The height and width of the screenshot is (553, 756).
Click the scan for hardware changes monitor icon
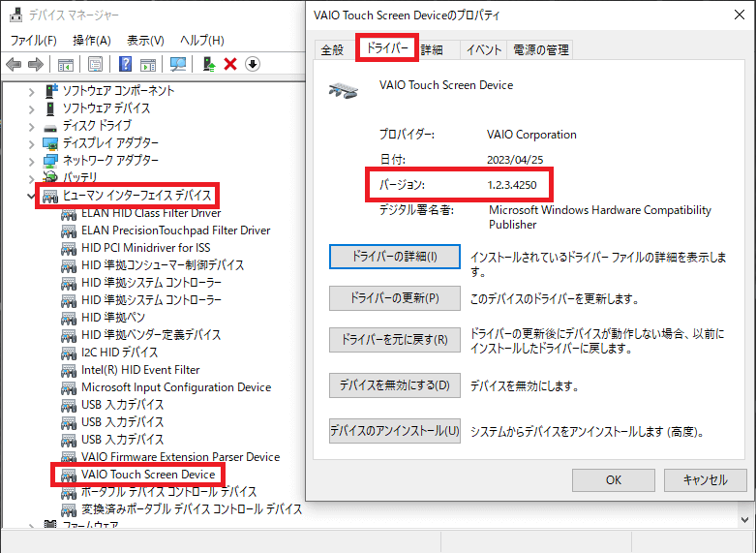(x=178, y=64)
